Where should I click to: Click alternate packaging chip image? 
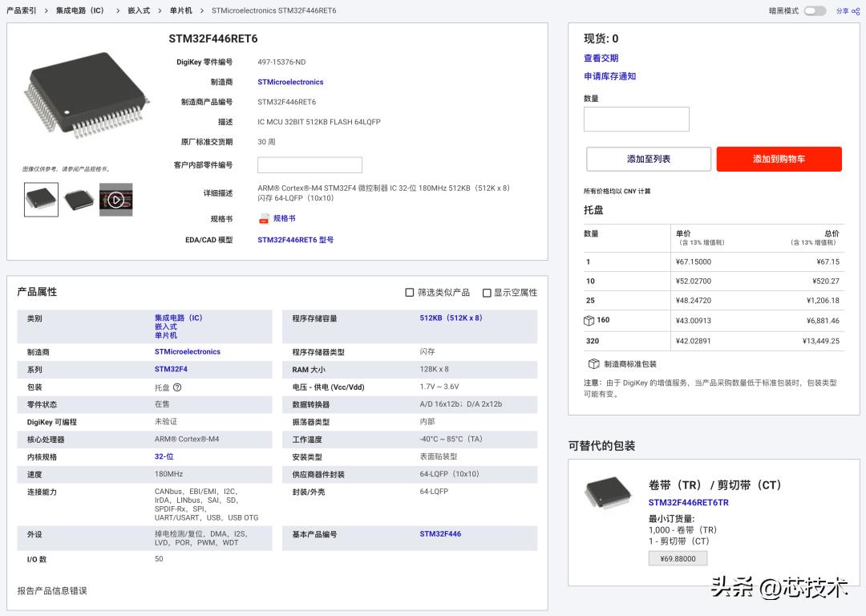tap(608, 492)
